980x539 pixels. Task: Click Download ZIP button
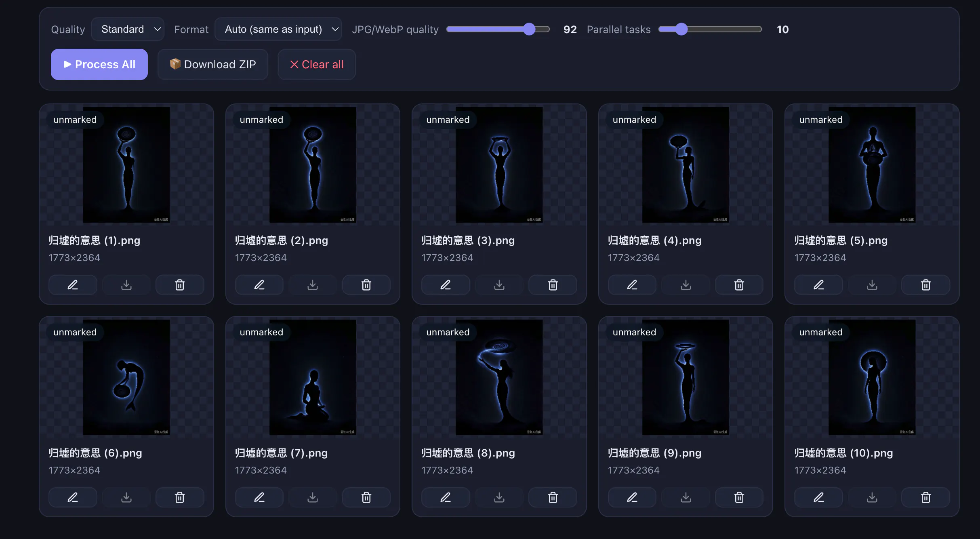coord(213,64)
